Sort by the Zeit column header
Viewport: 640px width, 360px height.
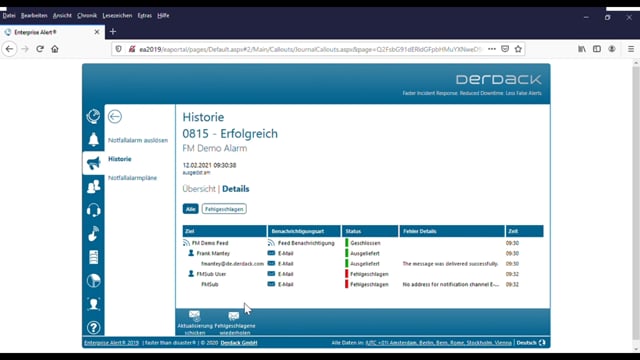click(524, 231)
